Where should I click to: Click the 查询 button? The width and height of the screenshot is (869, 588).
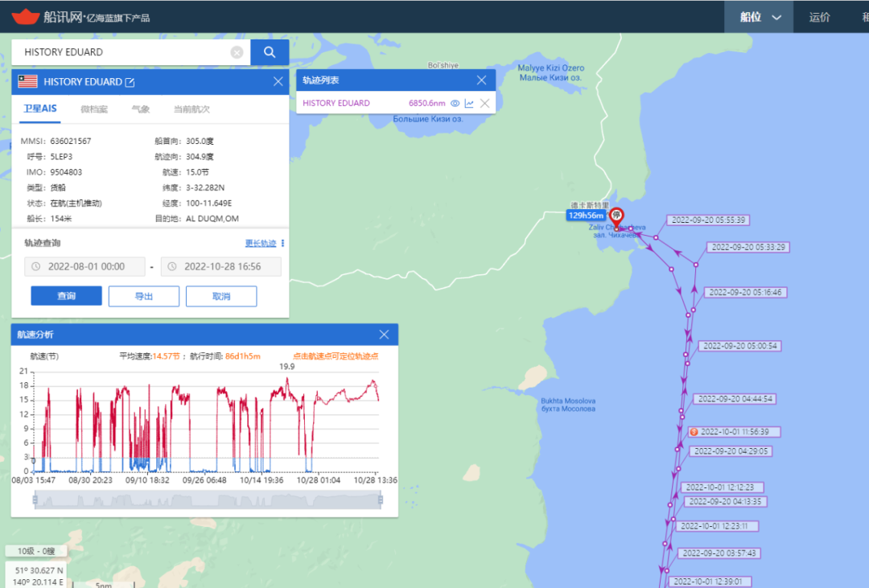click(66, 296)
